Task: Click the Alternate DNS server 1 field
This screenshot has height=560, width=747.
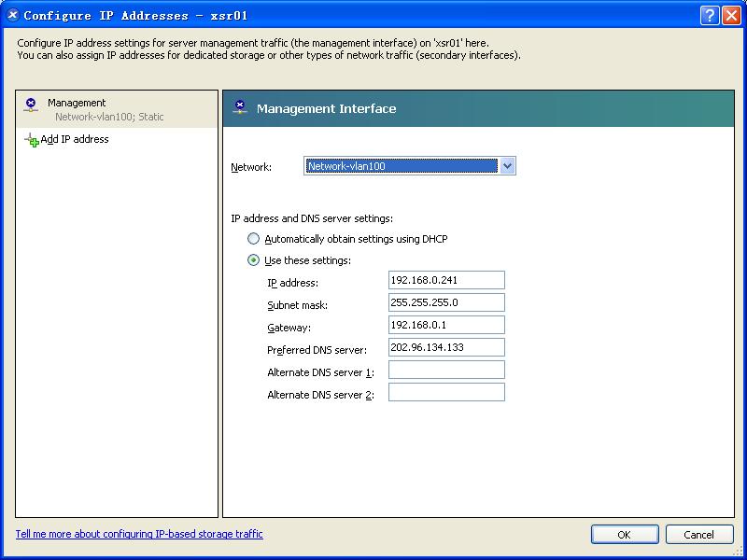Action: 446,370
